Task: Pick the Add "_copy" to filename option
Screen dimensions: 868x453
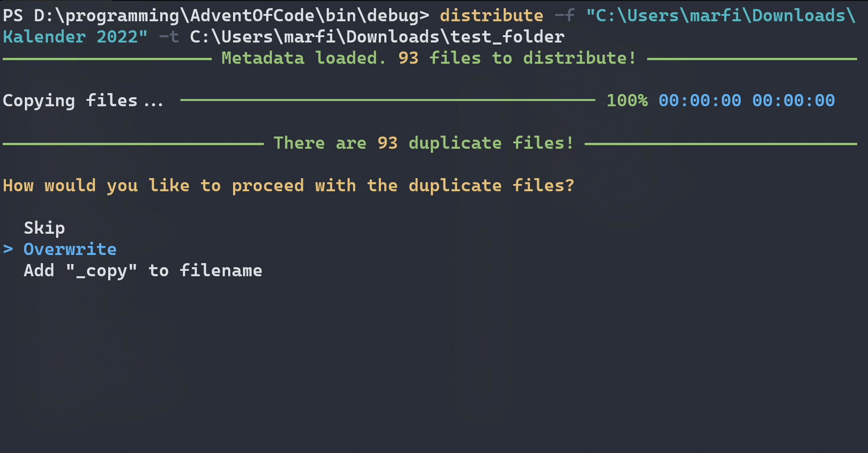Action: tap(143, 271)
